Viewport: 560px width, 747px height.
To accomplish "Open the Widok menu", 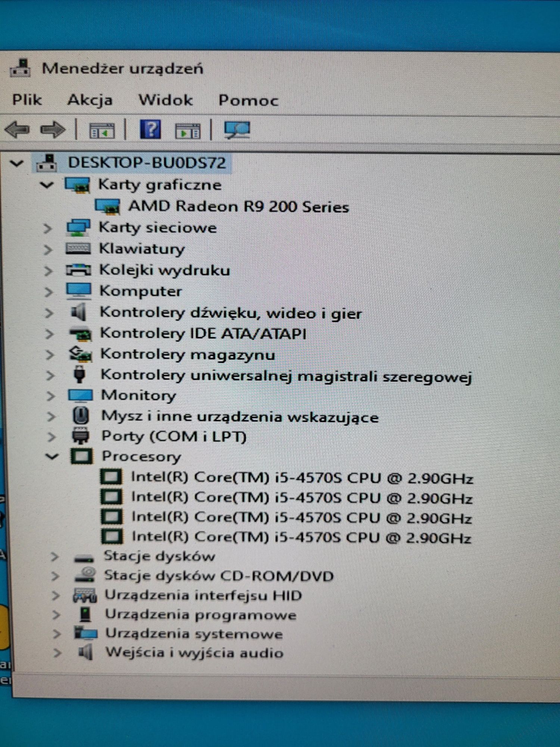I will 165,100.
